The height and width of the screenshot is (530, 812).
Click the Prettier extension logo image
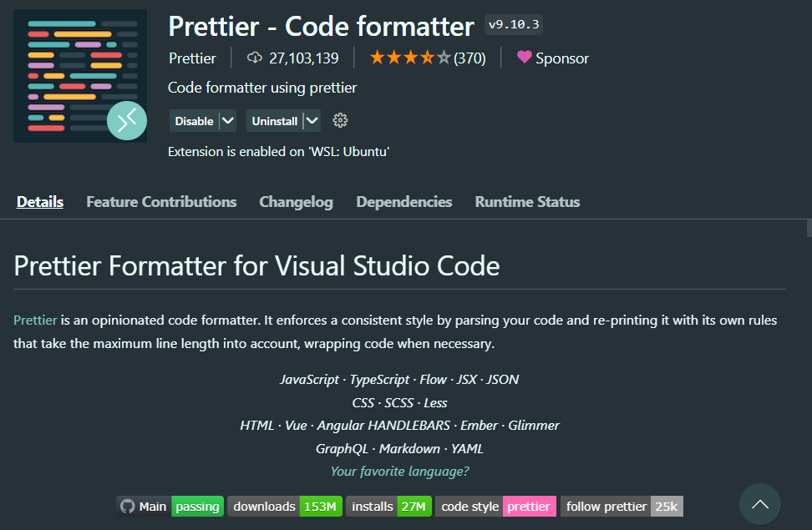pyautogui.click(x=79, y=76)
